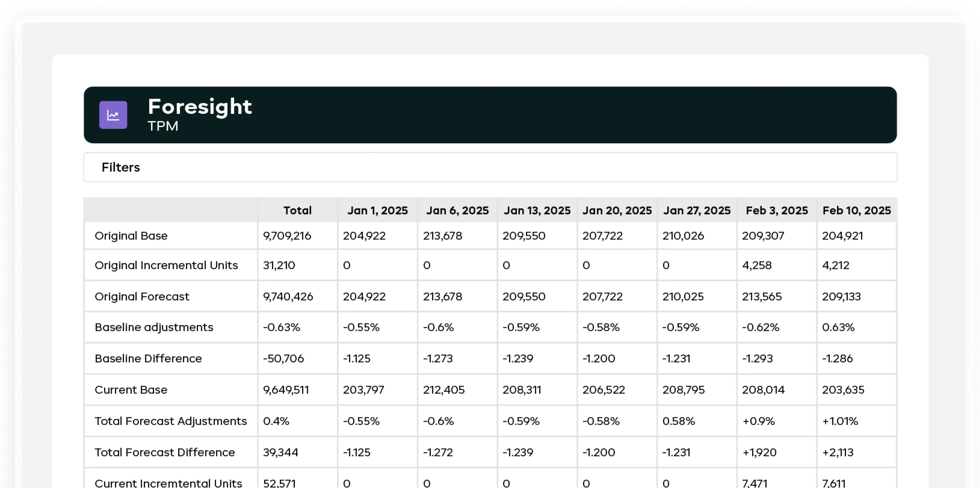Click Current Base value 206,522
Image resolution: width=980 pixels, height=488 pixels.
(x=604, y=390)
